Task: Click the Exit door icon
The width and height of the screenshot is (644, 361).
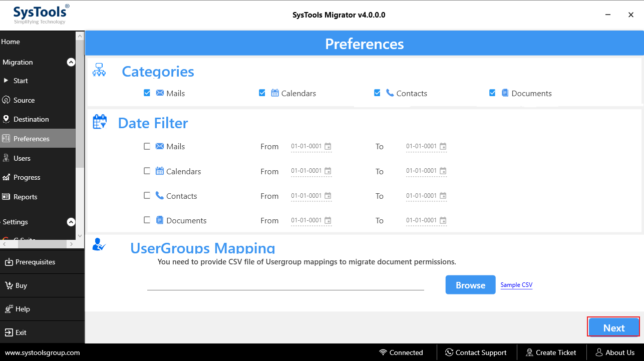Action: (9, 332)
